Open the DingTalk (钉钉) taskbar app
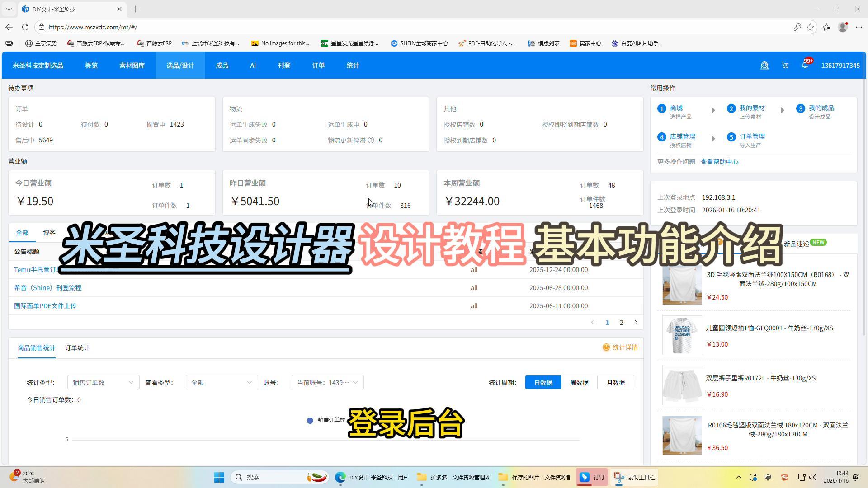This screenshot has width=868, height=488. pyautogui.click(x=592, y=477)
